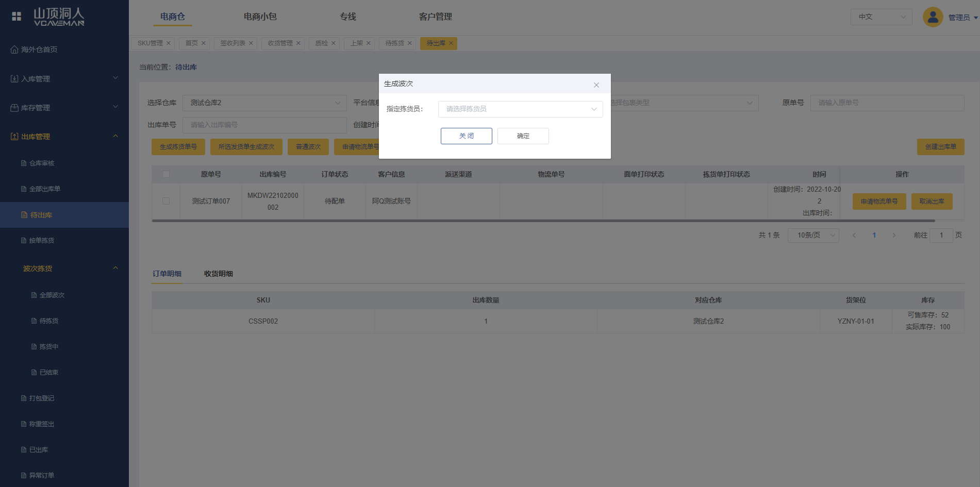This screenshot has width=980, height=487.
Task: Click the 关闭 button in dialog
Action: (466, 136)
